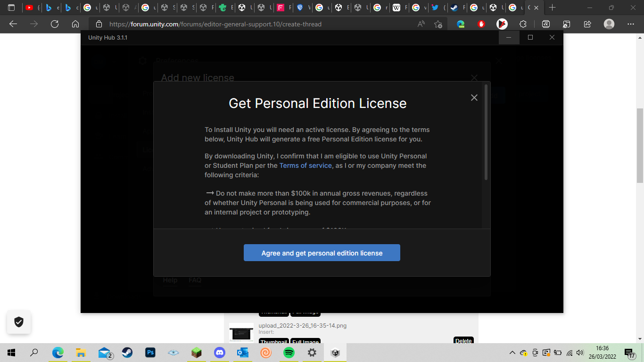Open the Terms of service link

tap(305, 165)
